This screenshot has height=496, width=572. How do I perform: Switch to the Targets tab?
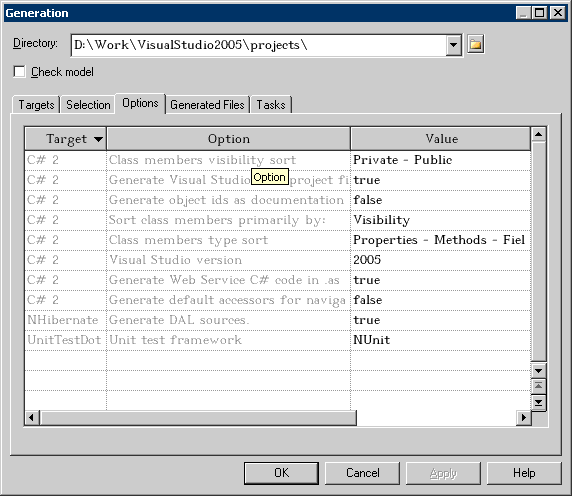(36, 105)
